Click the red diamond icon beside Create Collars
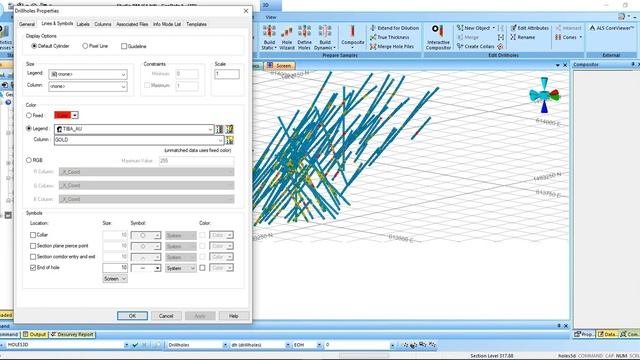Screen dimensions: 640x360 [500, 47]
